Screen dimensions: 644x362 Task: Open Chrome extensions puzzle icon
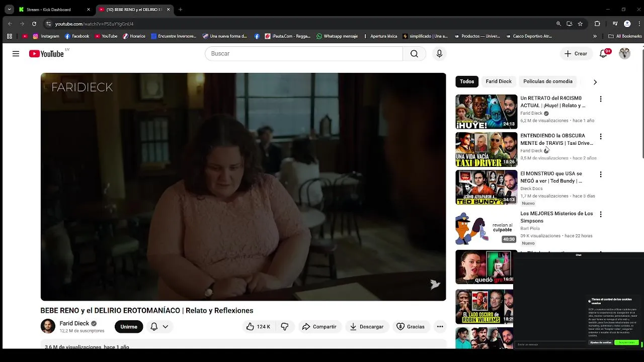point(597,24)
